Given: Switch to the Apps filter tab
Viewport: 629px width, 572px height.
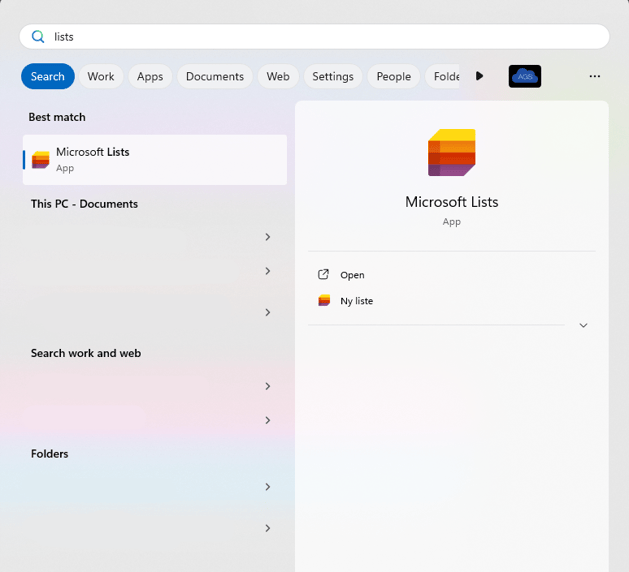Looking at the screenshot, I should coord(150,76).
